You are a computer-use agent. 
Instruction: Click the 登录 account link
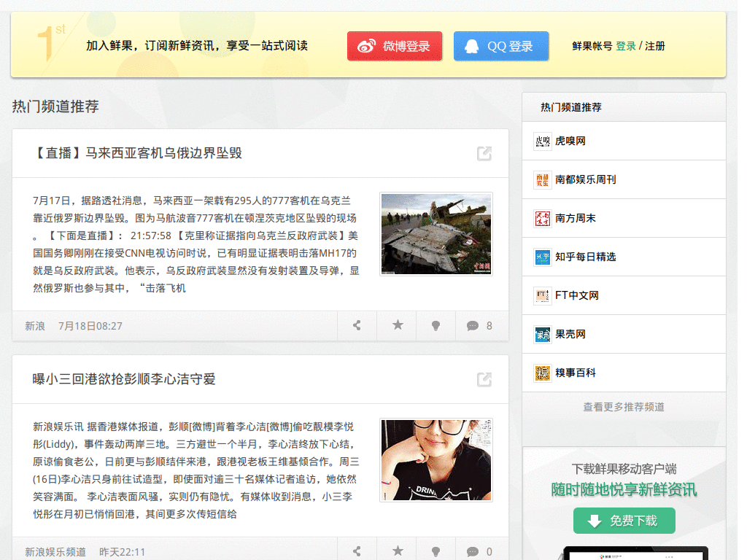click(x=626, y=46)
